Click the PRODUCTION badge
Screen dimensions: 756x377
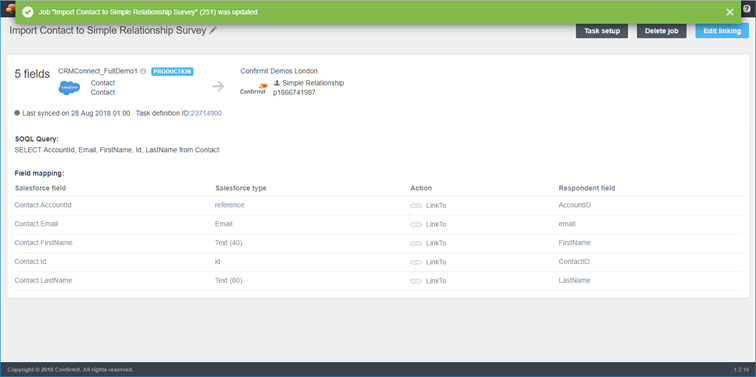[172, 71]
